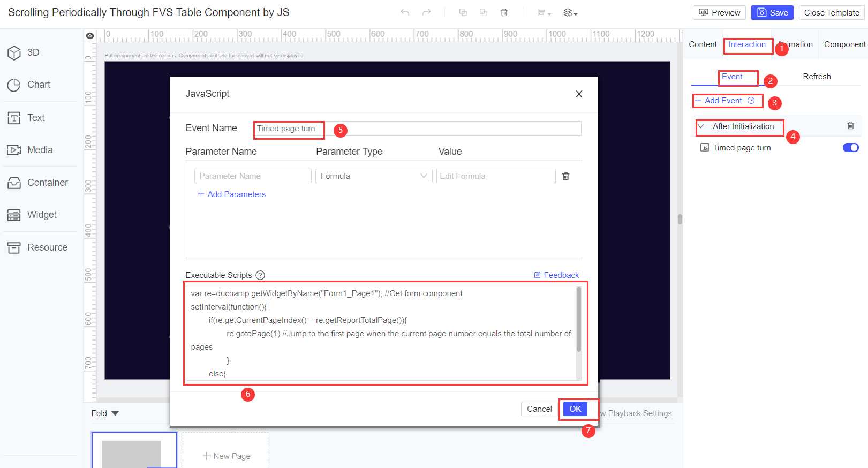Click the help icon next to Add Event
Viewport: 868px width, 468px height.
pyautogui.click(x=751, y=101)
